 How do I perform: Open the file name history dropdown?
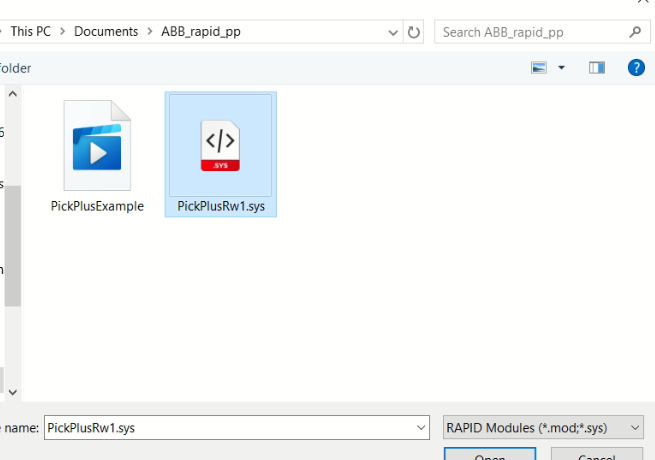(x=421, y=427)
